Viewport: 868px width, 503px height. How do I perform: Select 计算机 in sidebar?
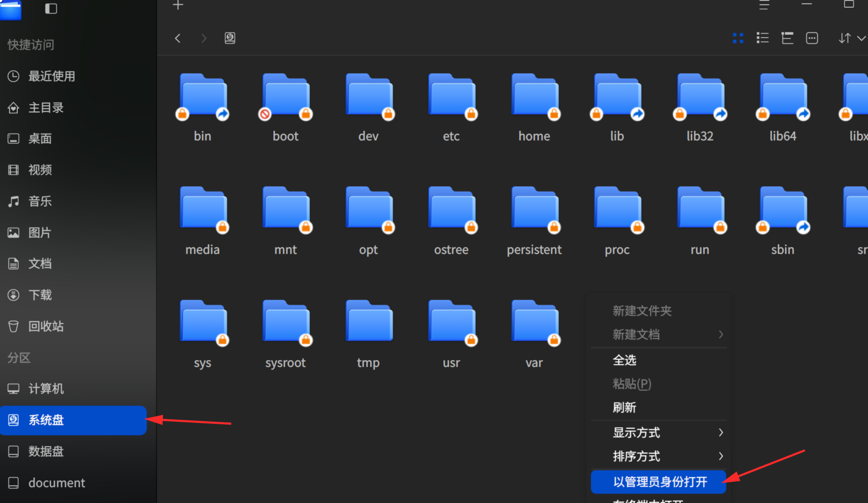coord(74,389)
